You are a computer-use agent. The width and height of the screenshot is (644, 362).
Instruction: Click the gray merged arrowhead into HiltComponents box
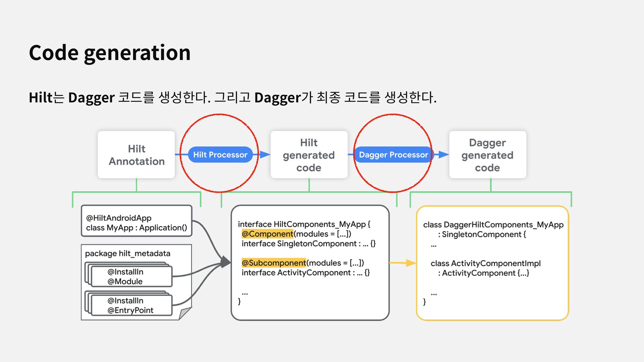click(x=225, y=262)
